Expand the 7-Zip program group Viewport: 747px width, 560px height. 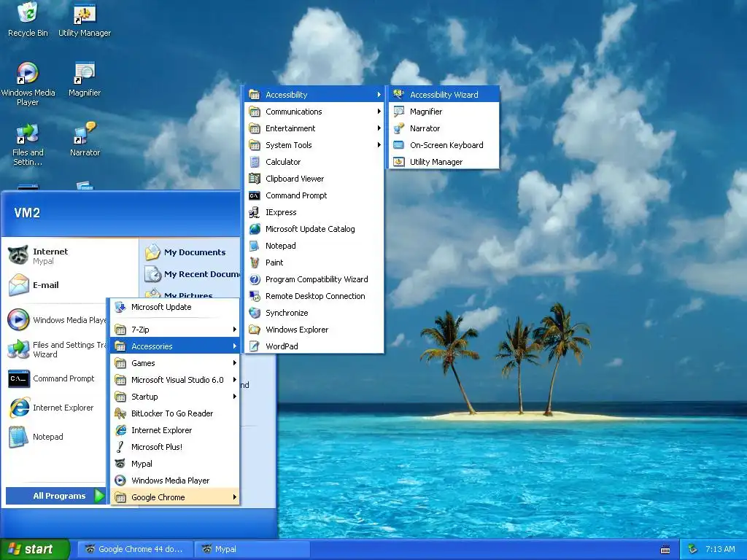175,330
